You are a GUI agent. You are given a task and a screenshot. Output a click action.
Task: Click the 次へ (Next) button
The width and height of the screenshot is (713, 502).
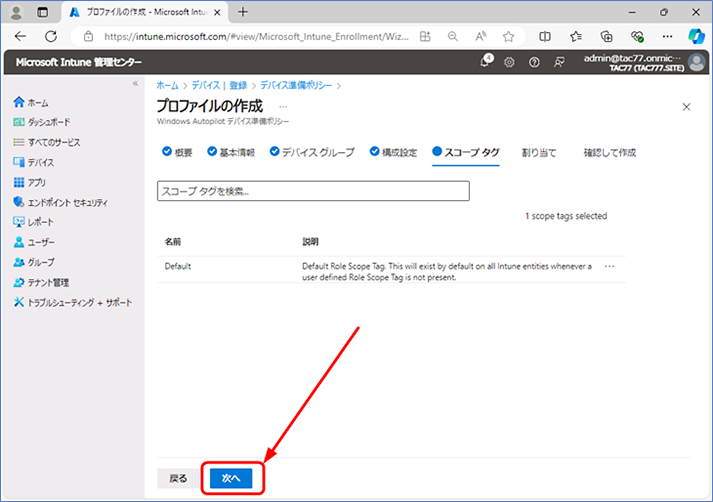click(231, 478)
